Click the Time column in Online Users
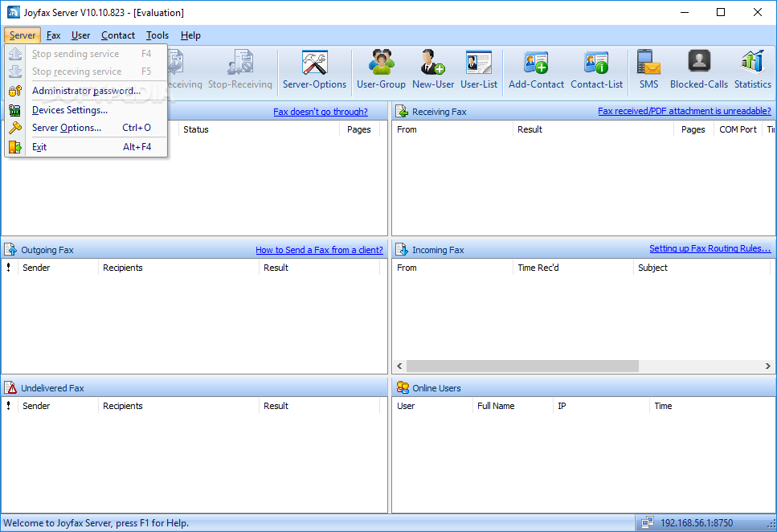777x532 pixels. coord(712,406)
